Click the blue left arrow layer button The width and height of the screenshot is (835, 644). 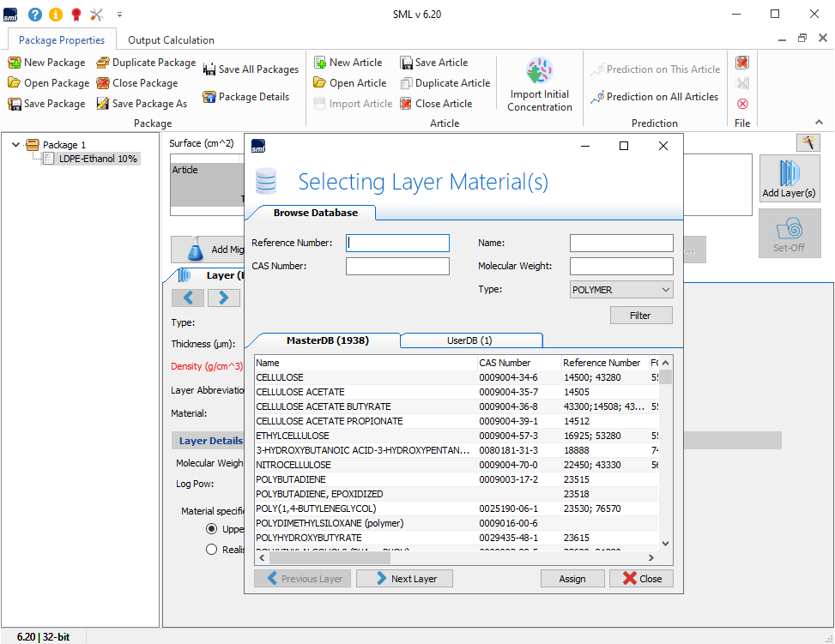pos(188,298)
